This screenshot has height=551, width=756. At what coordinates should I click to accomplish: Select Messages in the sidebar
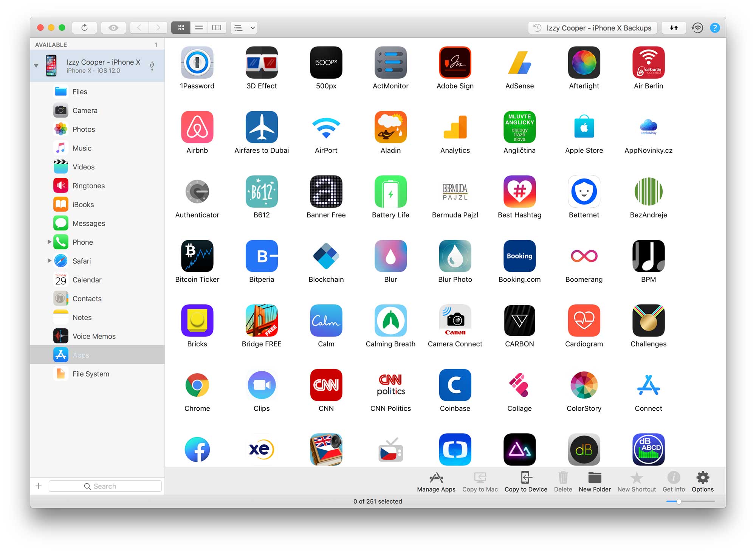point(88,224)
